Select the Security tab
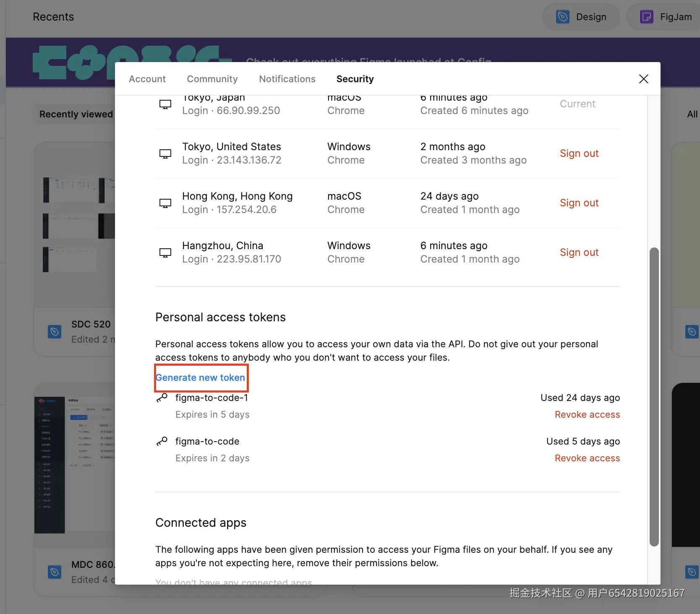This screenshot has height=614, width=700. [x=355, y=79]
